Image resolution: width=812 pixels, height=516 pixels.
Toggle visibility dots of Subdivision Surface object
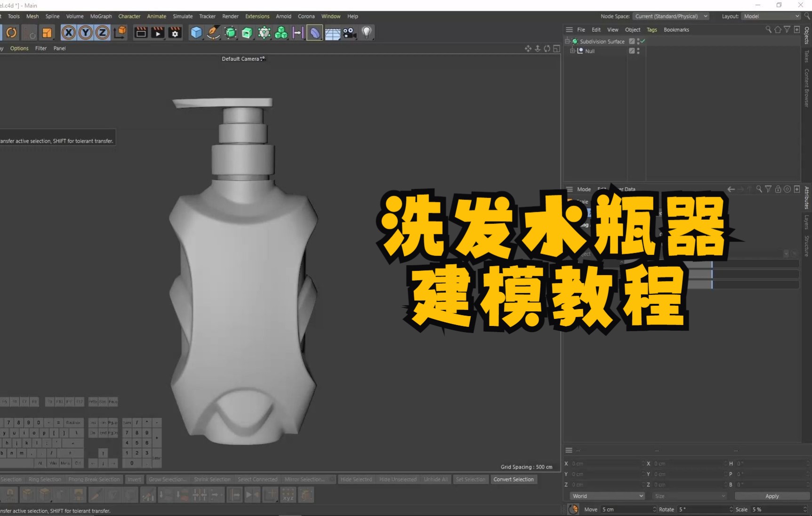638,41
